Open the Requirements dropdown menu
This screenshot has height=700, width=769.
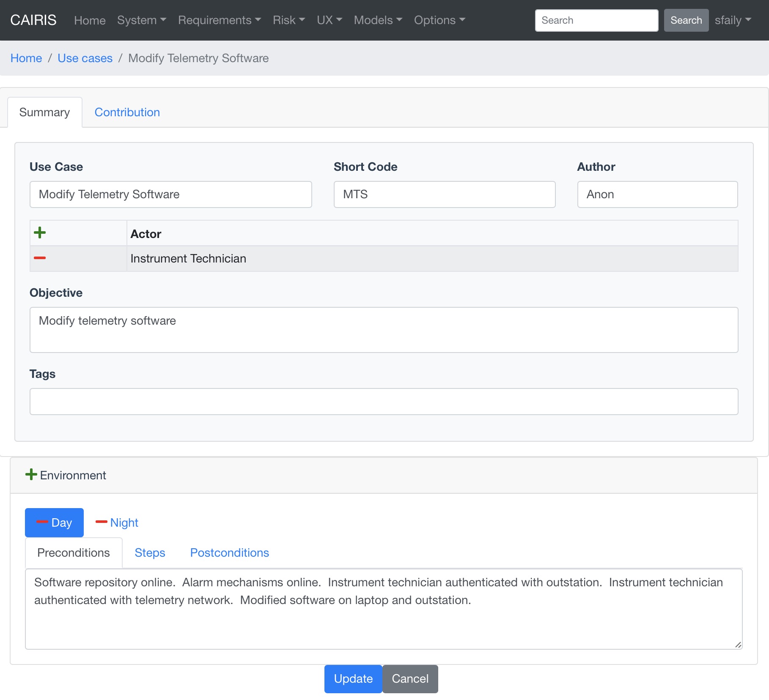[x=220, y=20]
